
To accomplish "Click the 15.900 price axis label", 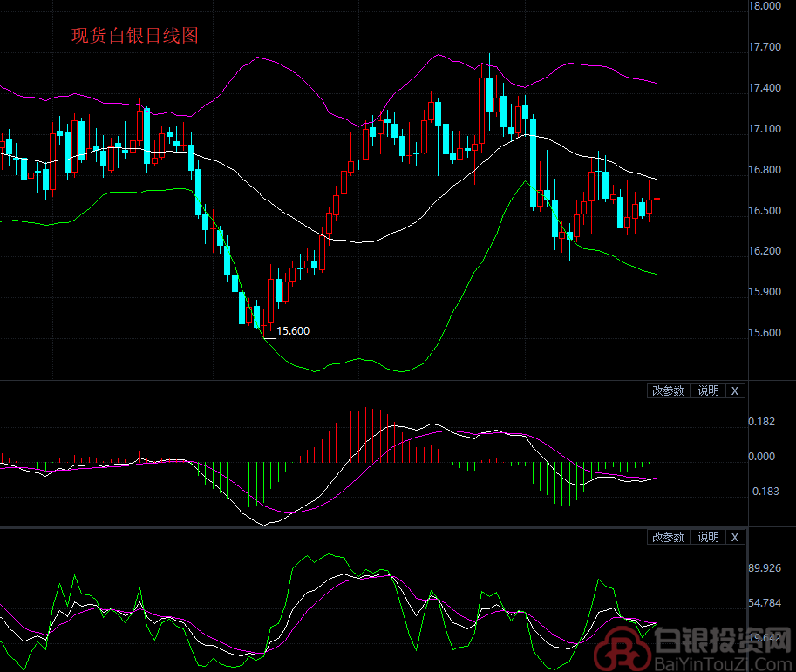I will 765,292.
